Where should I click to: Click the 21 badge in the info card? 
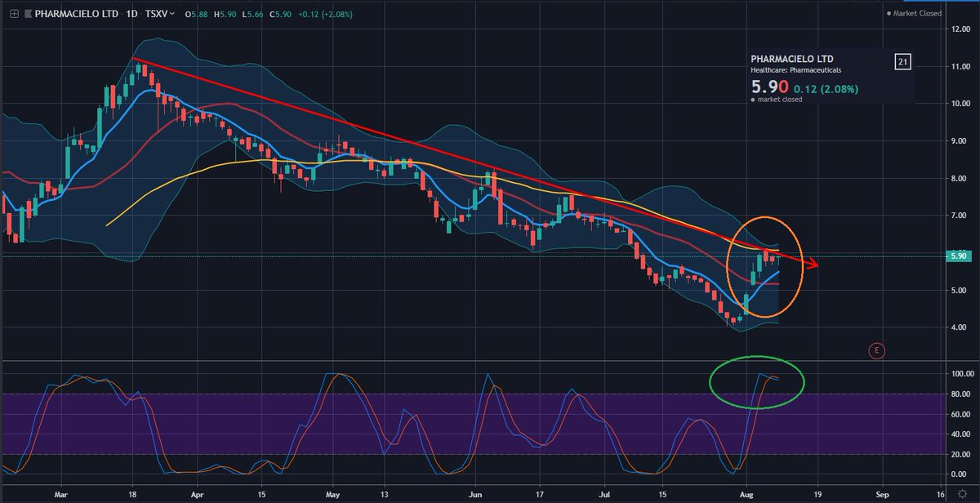(902, 61)
